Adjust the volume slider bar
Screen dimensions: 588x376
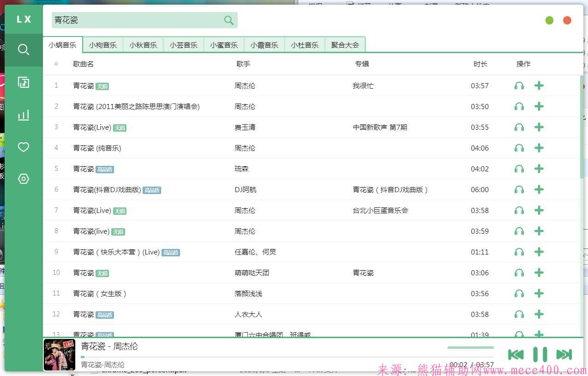click(470, 347)
